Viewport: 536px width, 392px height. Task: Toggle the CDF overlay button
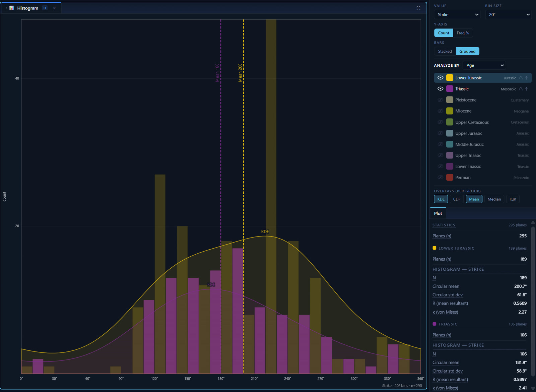coord(457,199)
